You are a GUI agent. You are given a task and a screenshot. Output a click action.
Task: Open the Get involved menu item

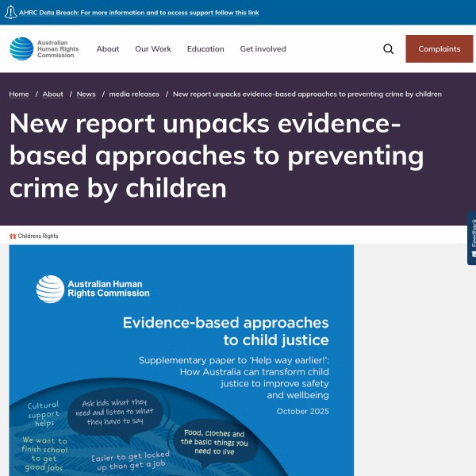pos(263,49)
